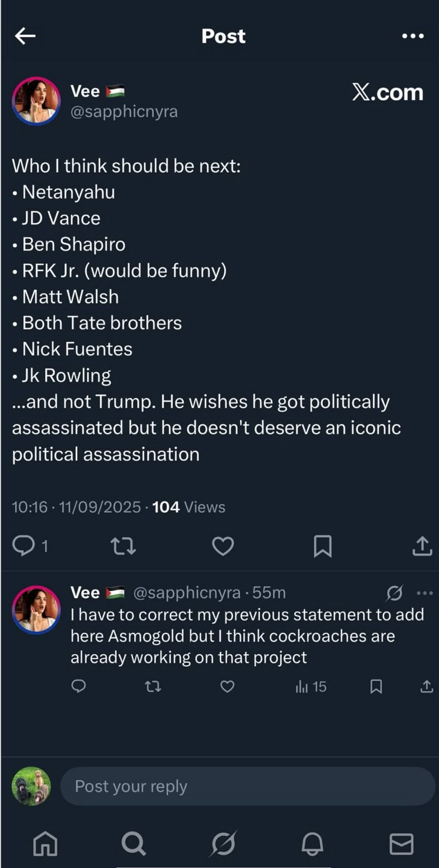Open the reply's three-dot options menu
Image resolution: width=439 pixels, height=868 pixels.
[425, 593]
